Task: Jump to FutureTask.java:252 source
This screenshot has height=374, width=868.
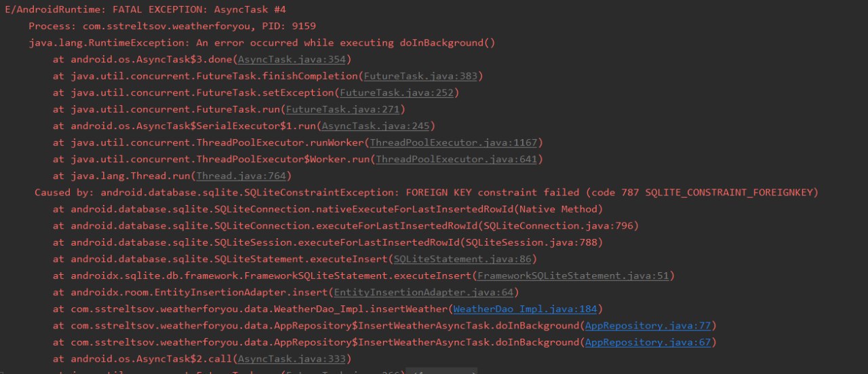Action: point(397,92)
